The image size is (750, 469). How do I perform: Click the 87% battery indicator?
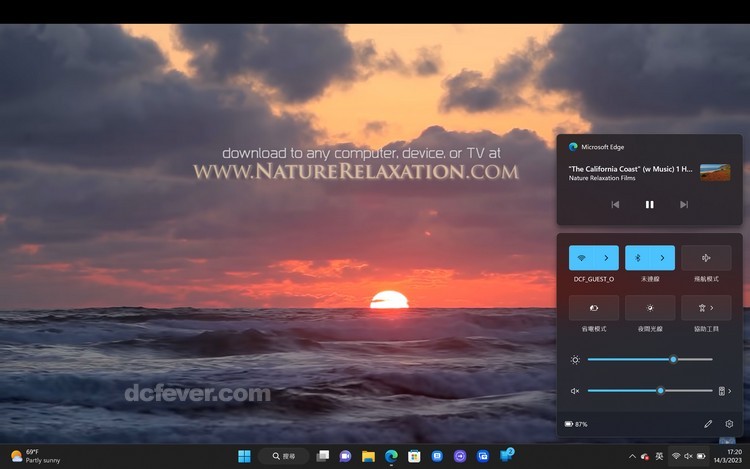tap(576, 424)
